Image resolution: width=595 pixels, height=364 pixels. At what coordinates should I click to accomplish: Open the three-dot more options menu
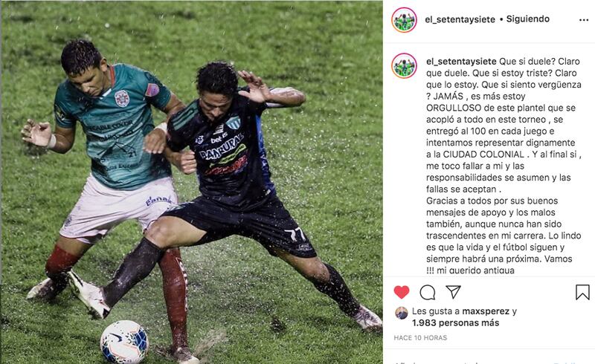[584, 20]
